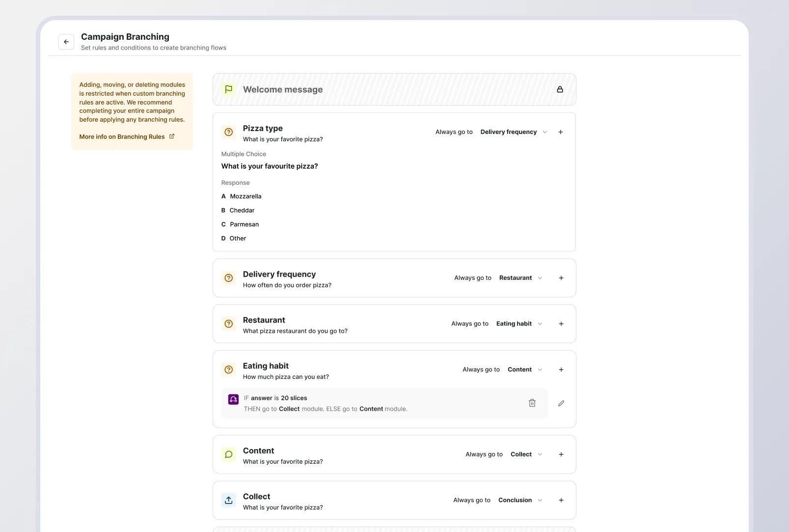Click the purple branching rule icon
Viewport: 789px width, 532px height.
click(x=233, y=399)
